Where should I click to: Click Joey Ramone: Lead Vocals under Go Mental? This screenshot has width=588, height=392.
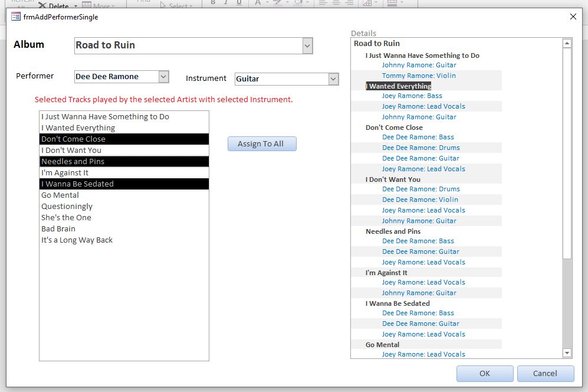(x=424, y=354)
